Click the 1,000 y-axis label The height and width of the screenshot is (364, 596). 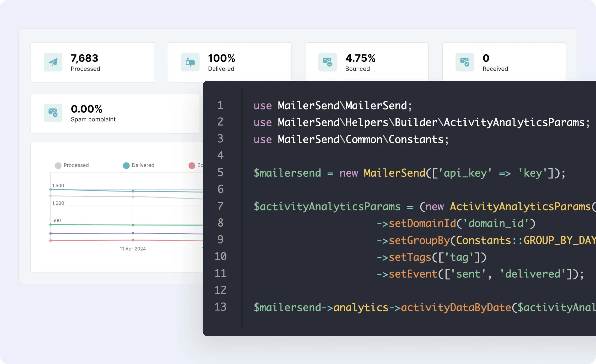click(58, 203)
